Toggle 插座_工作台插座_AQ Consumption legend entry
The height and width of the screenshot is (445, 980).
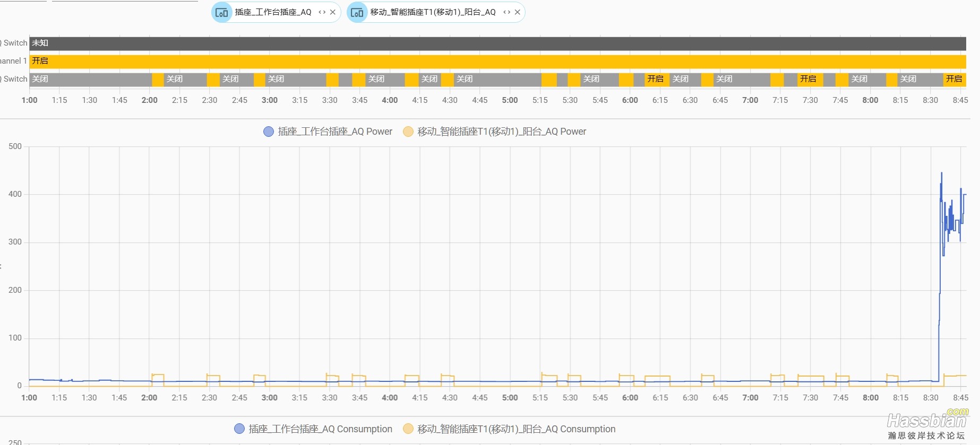click(x=313, y=429)
